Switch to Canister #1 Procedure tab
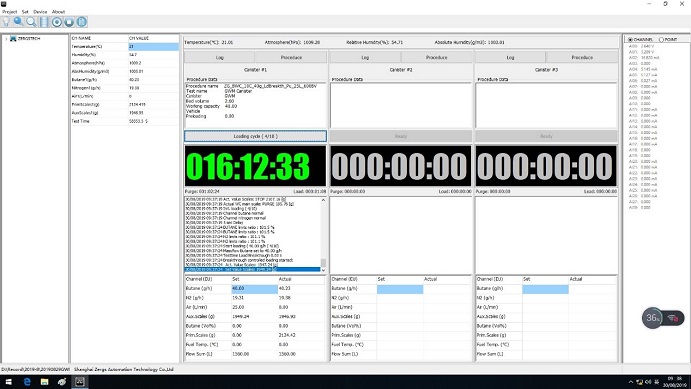 (291, 57)
